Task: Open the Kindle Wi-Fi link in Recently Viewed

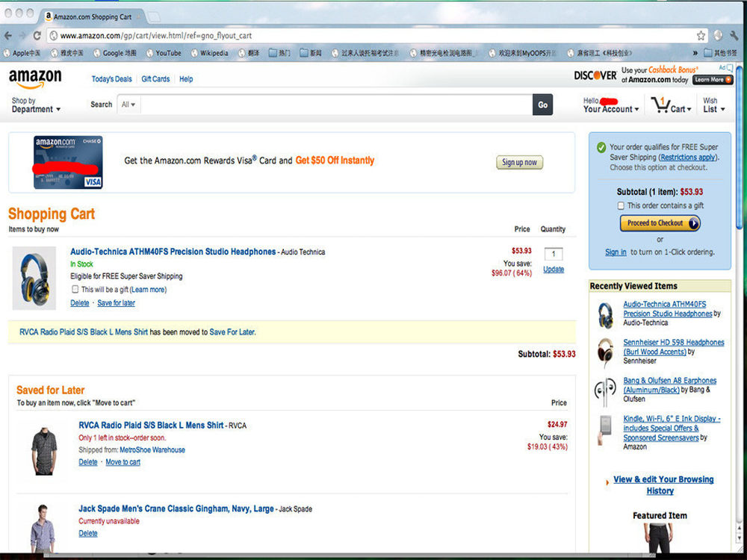Action: 672,428
